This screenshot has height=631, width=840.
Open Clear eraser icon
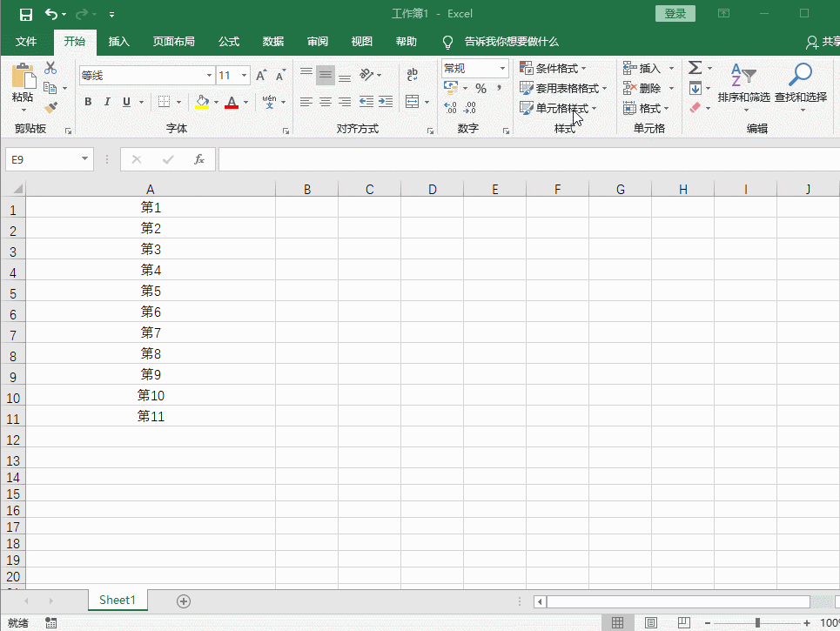coord(696,108)
